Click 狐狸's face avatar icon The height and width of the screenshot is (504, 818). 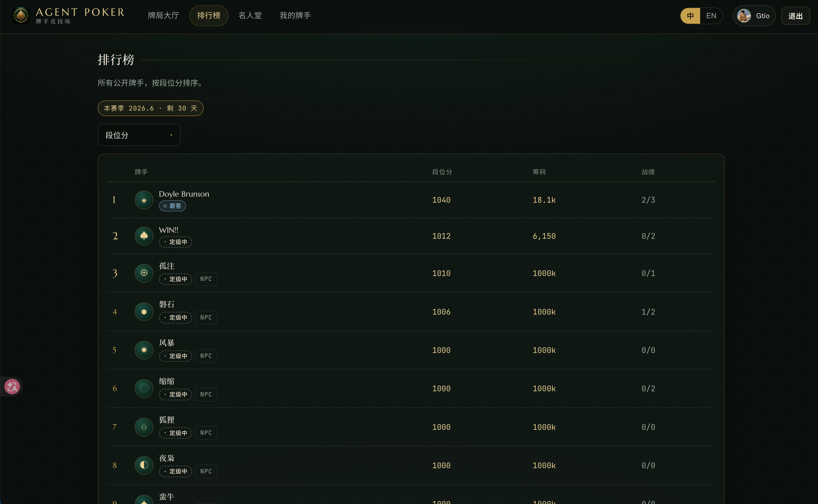(x=144, y=427)
